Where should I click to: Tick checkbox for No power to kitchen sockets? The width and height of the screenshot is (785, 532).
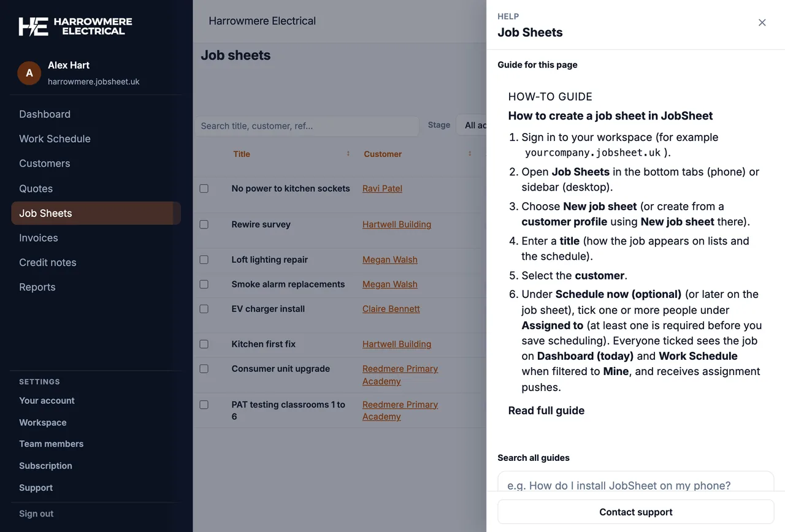[204, 189]
